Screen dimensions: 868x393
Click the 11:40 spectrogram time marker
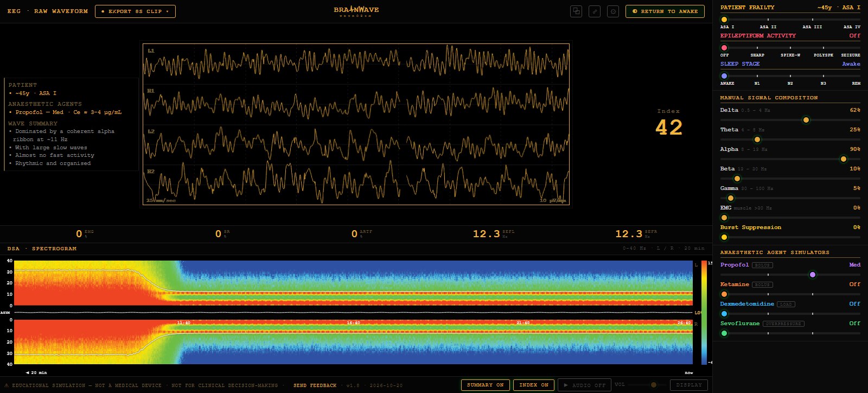pos(184,323)
